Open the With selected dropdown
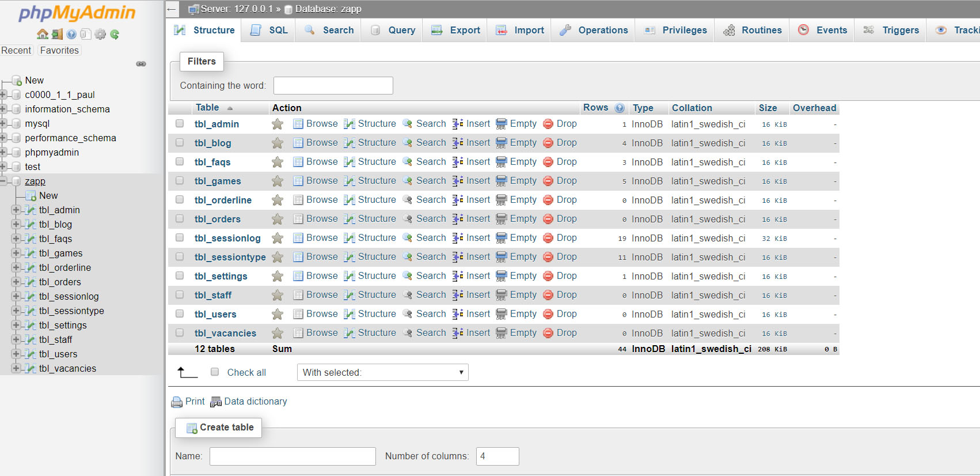Image resolution: width=980 pixels, height=476 pixels. tap(382, 372)
